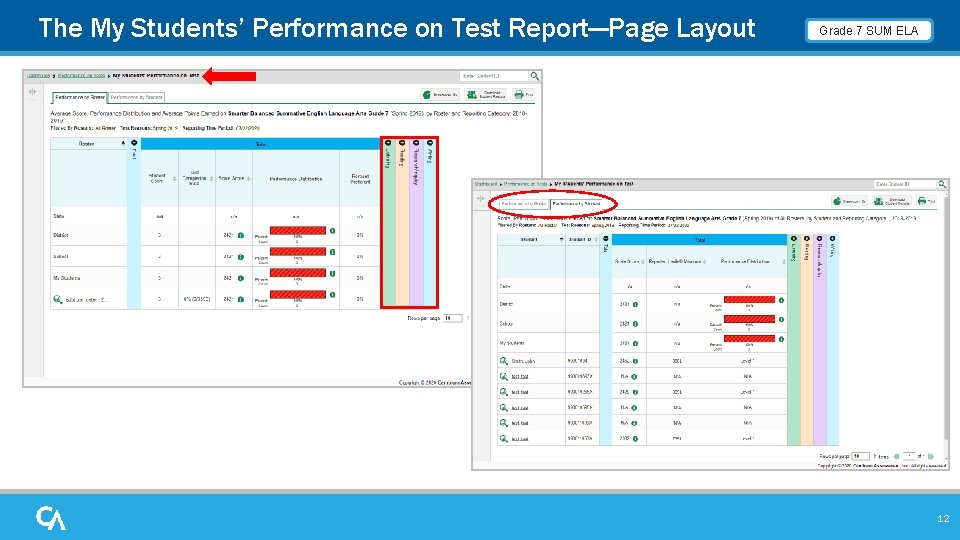
Task: Collapse the Total column in right report
Action: [x=606, y=239]
